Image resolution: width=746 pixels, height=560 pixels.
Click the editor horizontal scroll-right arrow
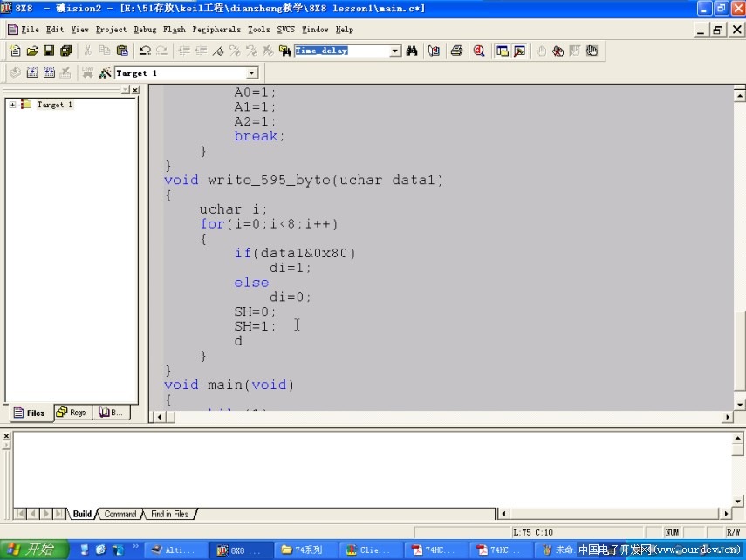[x=728, y=417]
